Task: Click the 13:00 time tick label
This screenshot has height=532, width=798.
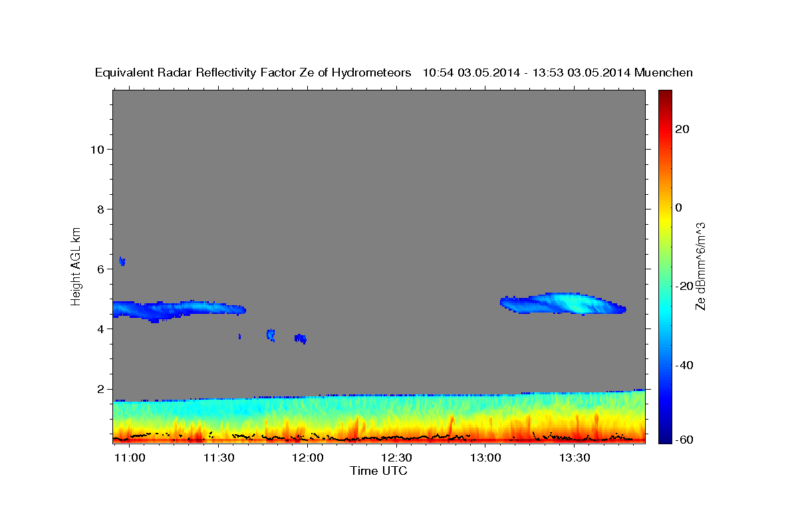Action: (x=486, y=458)
